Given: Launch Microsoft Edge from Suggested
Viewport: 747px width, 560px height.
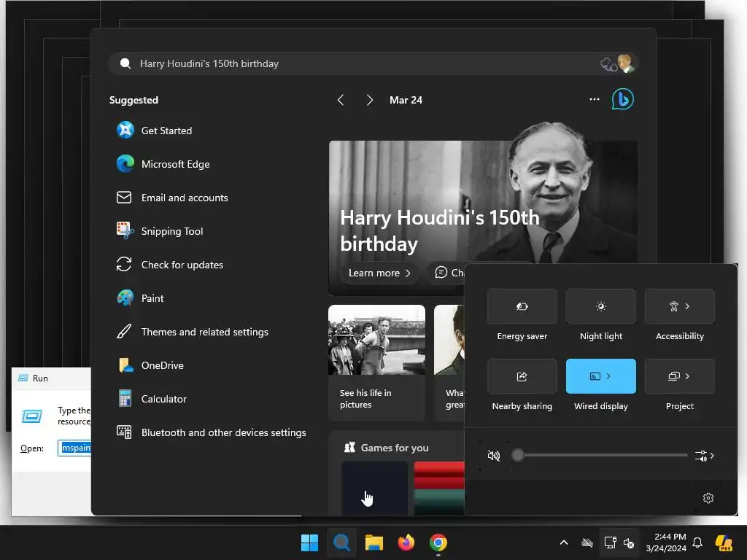Looking at the screenshot, I should (163, 164).
